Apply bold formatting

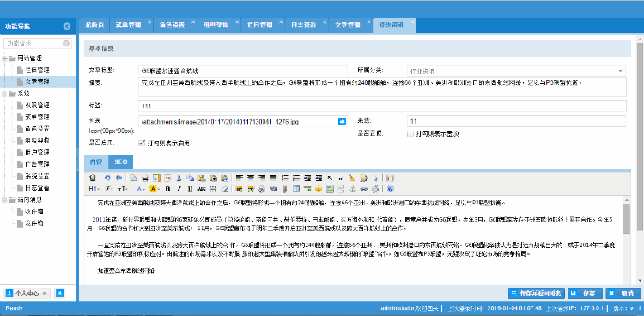click(x=167, y=189)
